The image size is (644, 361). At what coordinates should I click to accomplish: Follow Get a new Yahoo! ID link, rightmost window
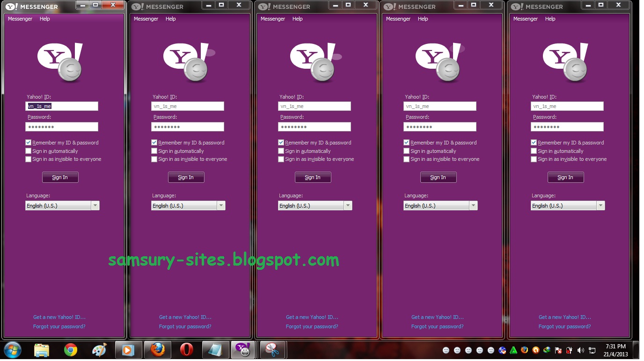click(x=565, y=317)
